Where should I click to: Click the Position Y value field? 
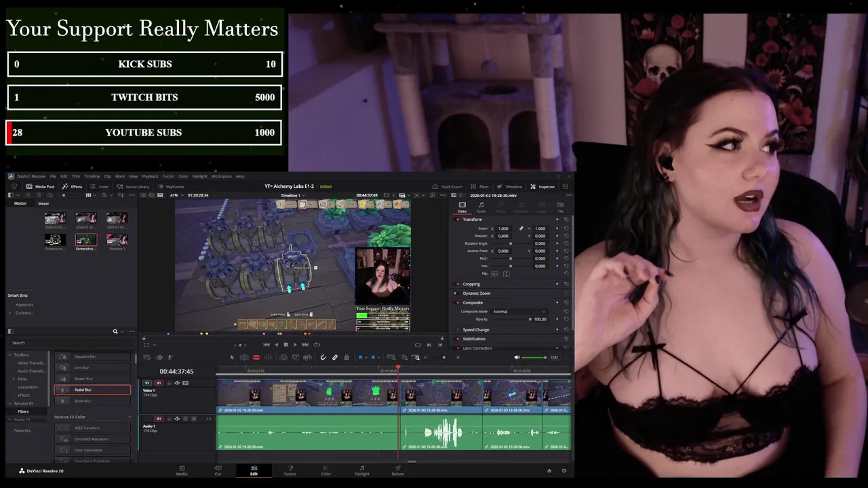[540, 236]
